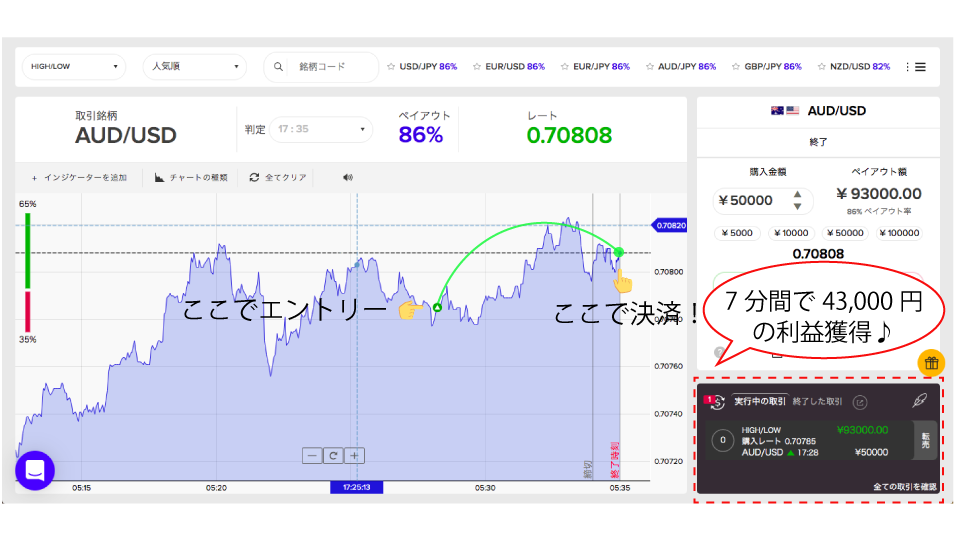
Task: Star GBP/JPY as a favorite
Action: coord(735,67)
